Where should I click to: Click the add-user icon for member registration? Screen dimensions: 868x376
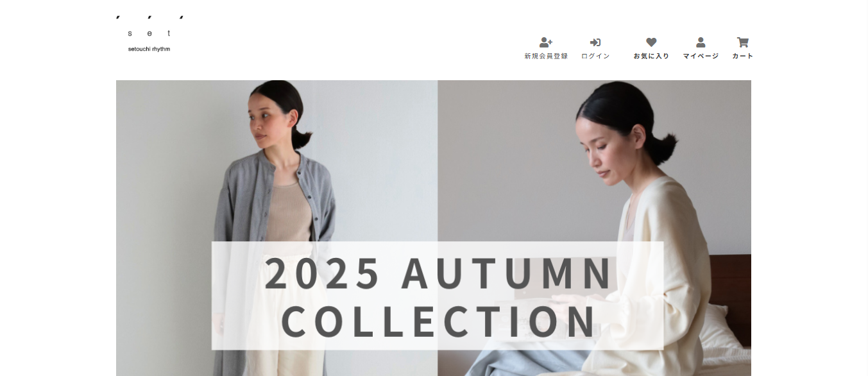point(546,42)
